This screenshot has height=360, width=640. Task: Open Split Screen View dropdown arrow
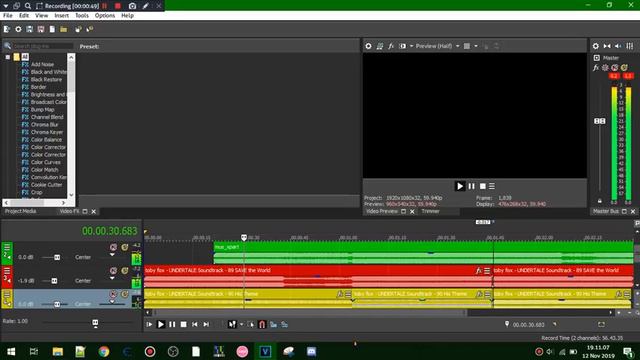coord(411,46)
